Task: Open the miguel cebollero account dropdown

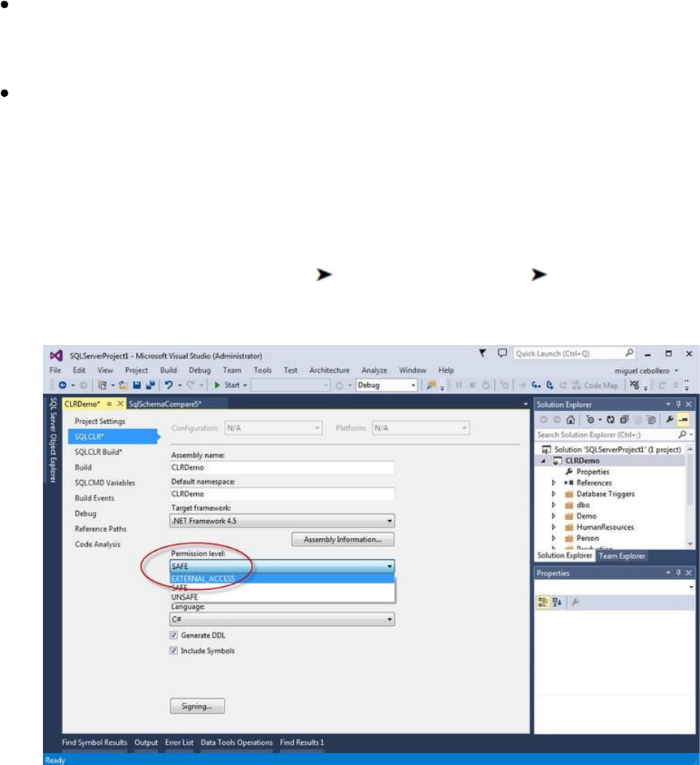Action: pyautogui.click(x=647, y=370)
